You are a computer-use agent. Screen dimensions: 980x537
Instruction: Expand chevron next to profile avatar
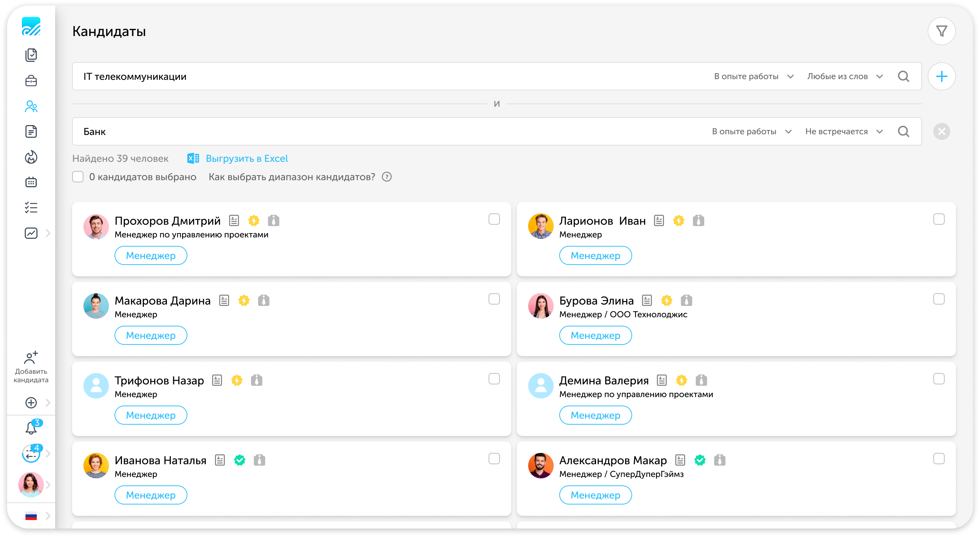pos(48,485)
